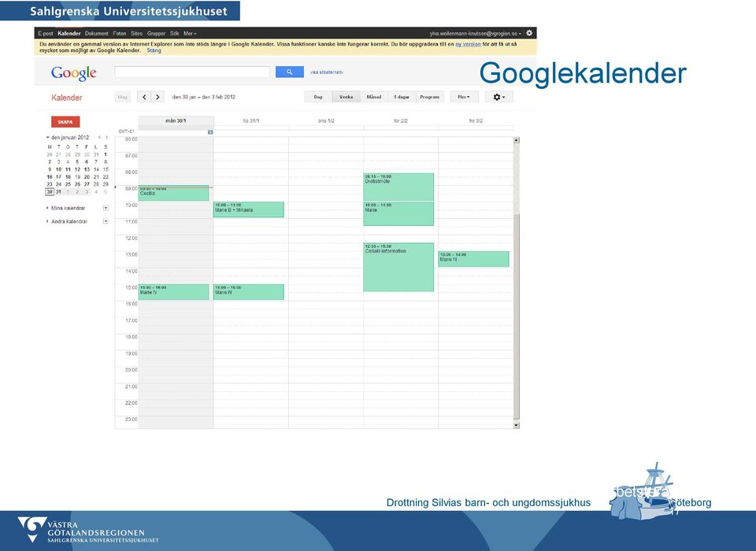Switch to the Dag view
This screenshot has height=551, width=756.
pos(318,97)
